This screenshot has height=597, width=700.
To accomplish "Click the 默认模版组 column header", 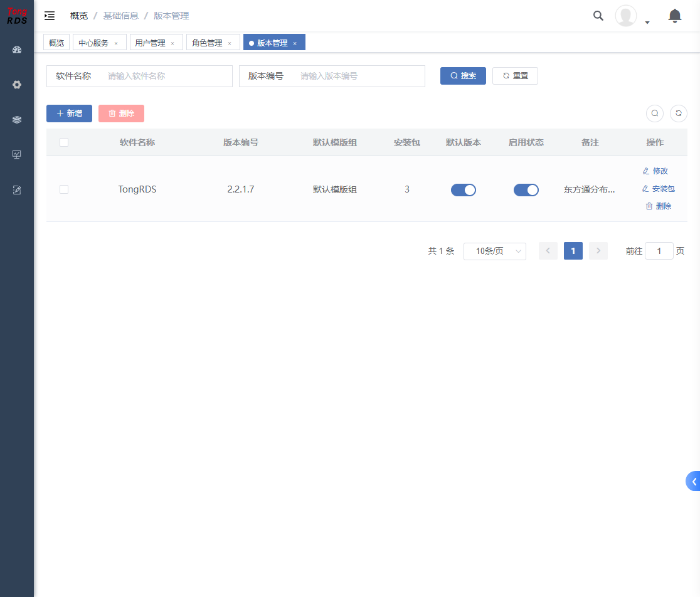I will pyautogui.click(x=335, y=142).
